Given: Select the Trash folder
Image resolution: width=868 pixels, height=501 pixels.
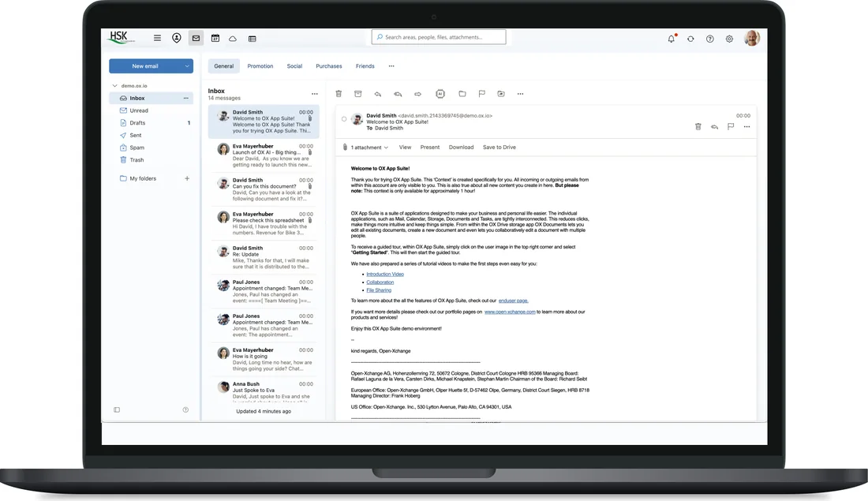Looking at the screenshot, I should [152, 160].
